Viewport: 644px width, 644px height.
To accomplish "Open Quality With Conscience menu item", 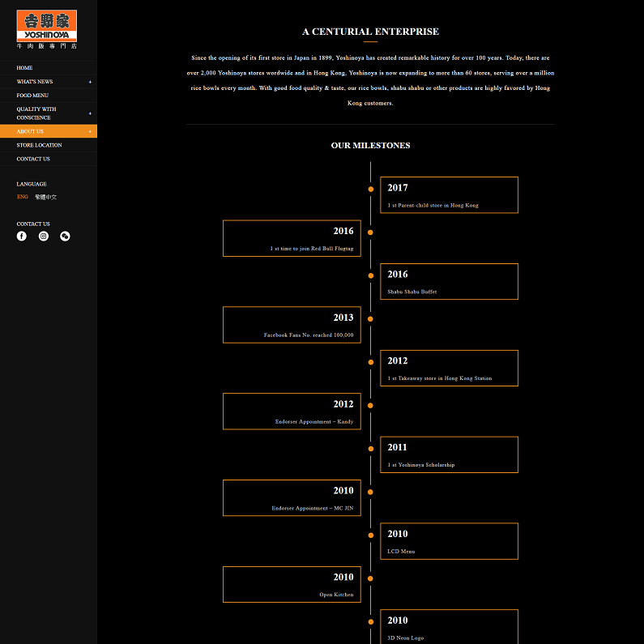I will (49, 113).
